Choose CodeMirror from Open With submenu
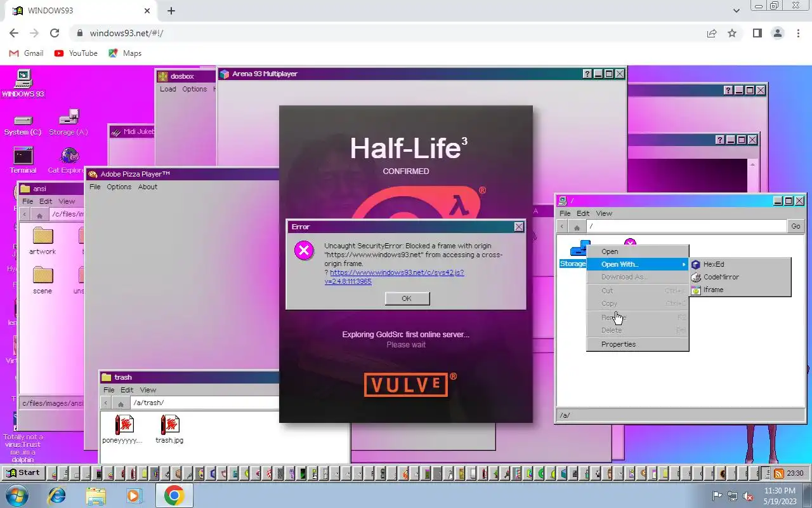 point(740,277)
